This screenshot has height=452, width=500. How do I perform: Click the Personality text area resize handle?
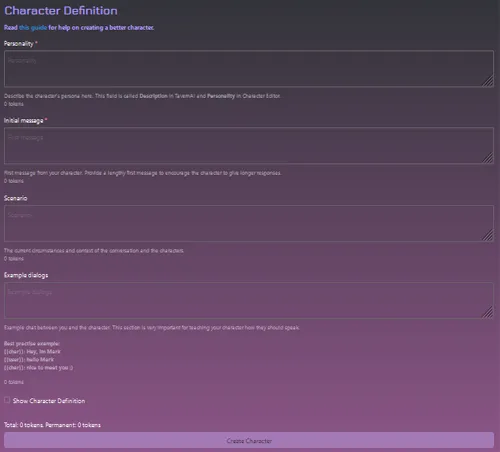click(488, 81)
